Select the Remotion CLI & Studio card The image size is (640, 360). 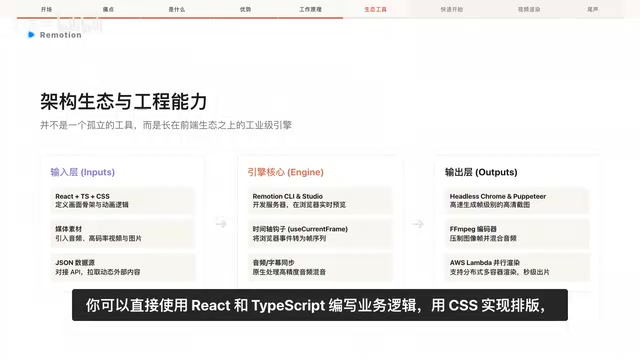tap(320, 200)
